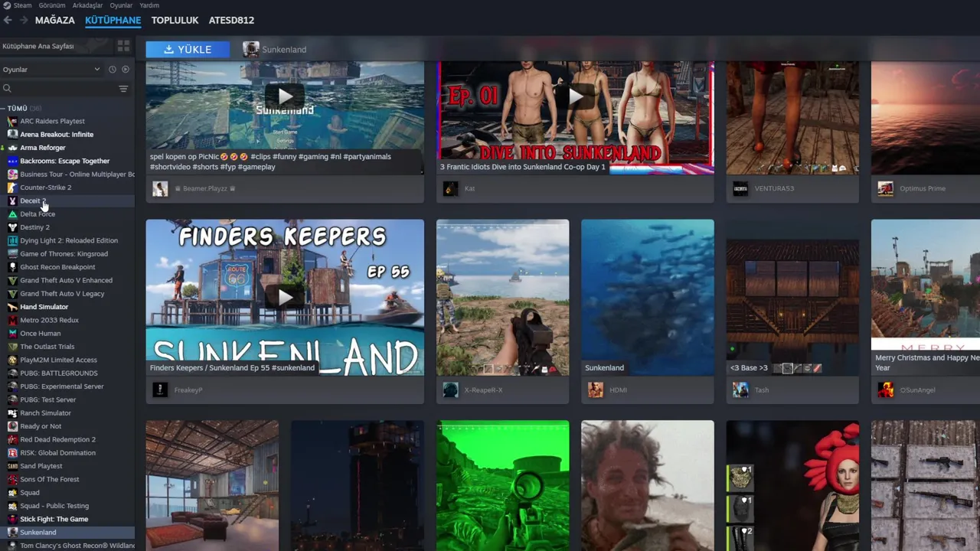
Task: Switch to the KÜTÜPHANE tab
Action: [113, 20]
